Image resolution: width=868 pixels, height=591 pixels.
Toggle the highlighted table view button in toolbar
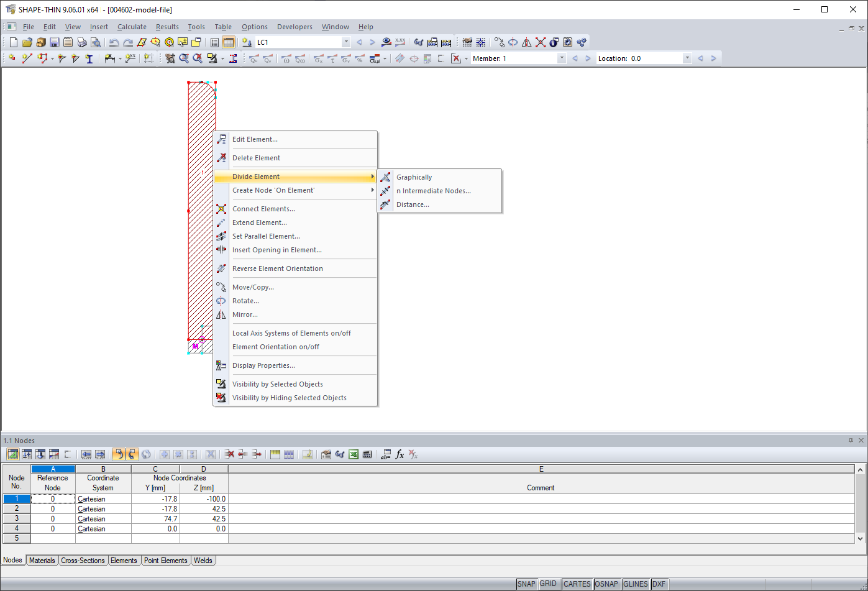point(228,42)
